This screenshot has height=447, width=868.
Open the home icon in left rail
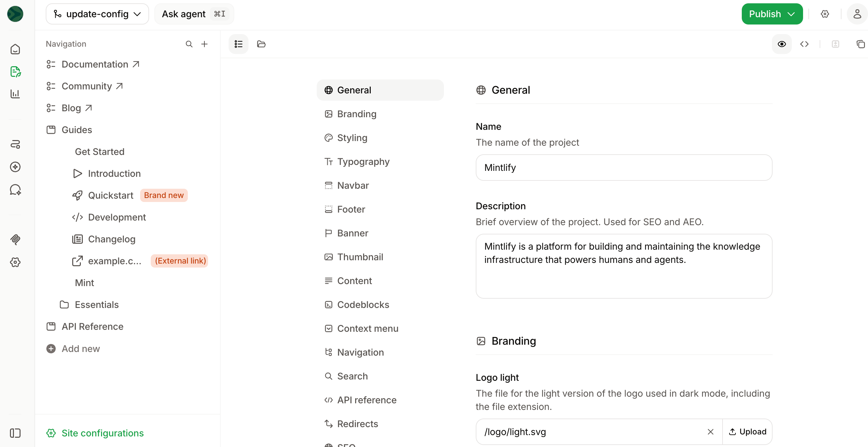click(x=15, y=49)
